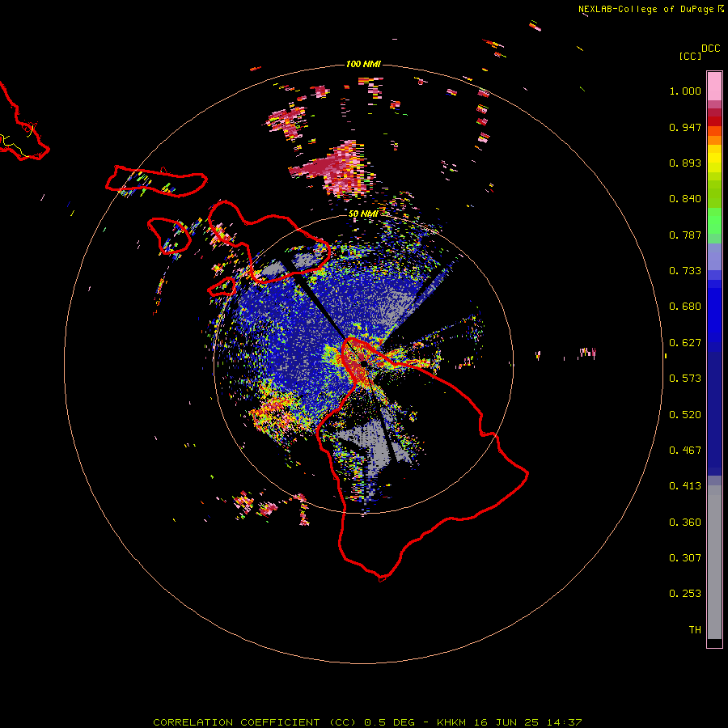Click the pink swatch at top of color bar
728x728 pixels.
pos(714,86)
